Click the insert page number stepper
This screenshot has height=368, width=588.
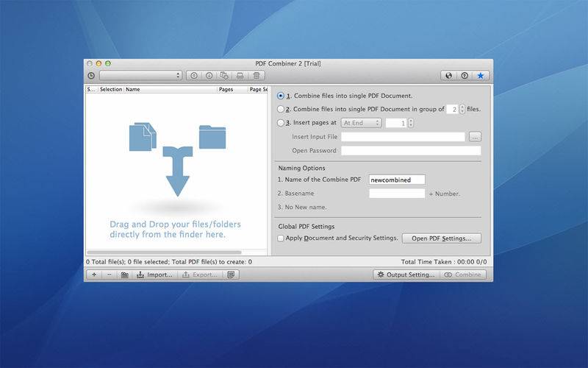pos(411,123)
